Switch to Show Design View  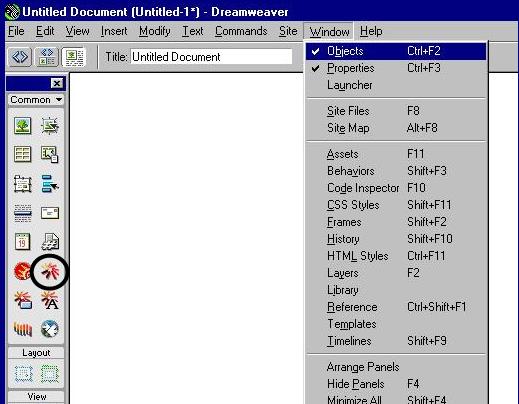point(74,57)
